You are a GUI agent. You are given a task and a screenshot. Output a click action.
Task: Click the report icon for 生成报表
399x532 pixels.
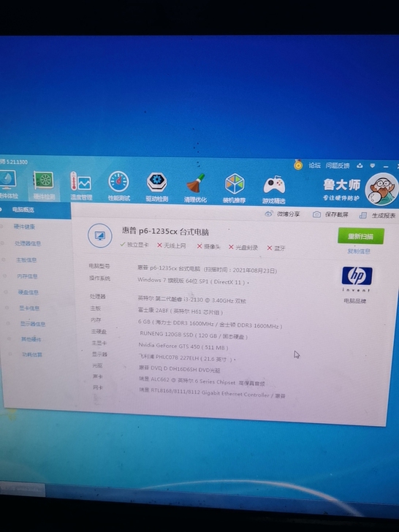(363, 215)
